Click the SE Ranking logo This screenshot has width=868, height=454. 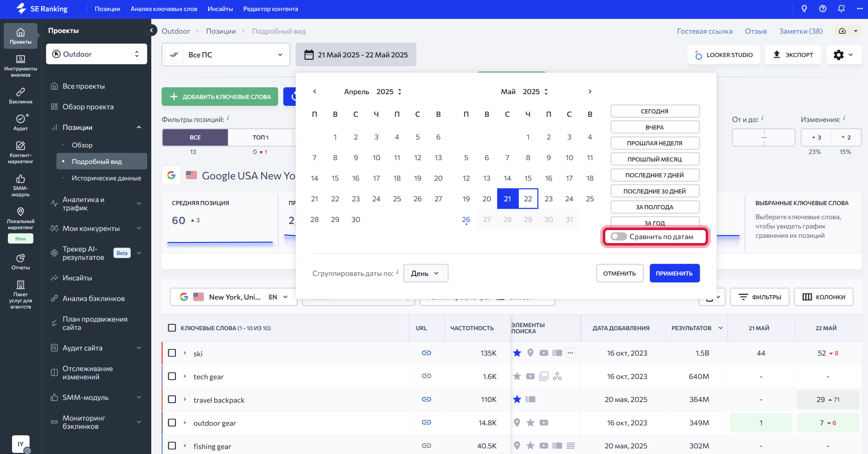[42, 9]
